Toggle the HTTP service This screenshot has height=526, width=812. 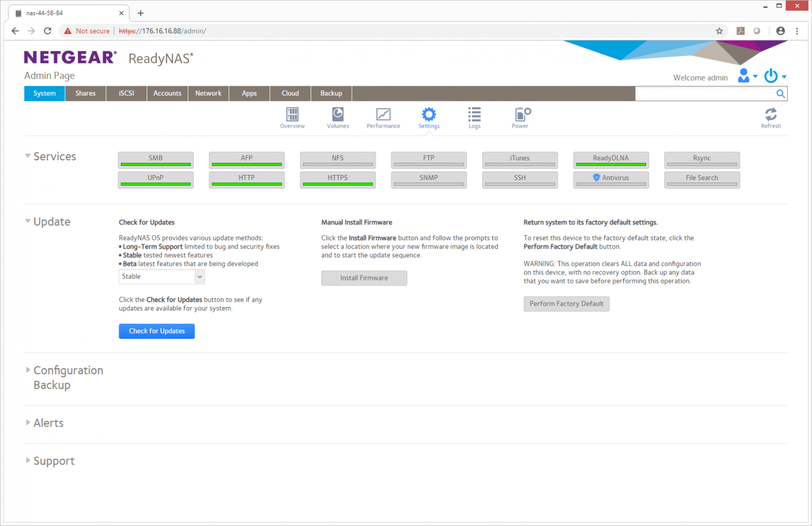click(247, 180)
